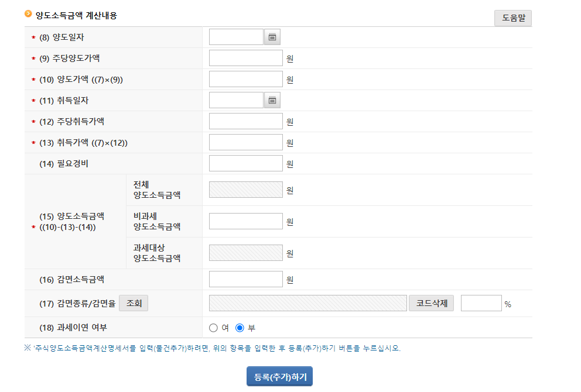The image size is (581, 392).
Task: Click the grayed 과세대상 양도소득금액 field
Action: 245,252
